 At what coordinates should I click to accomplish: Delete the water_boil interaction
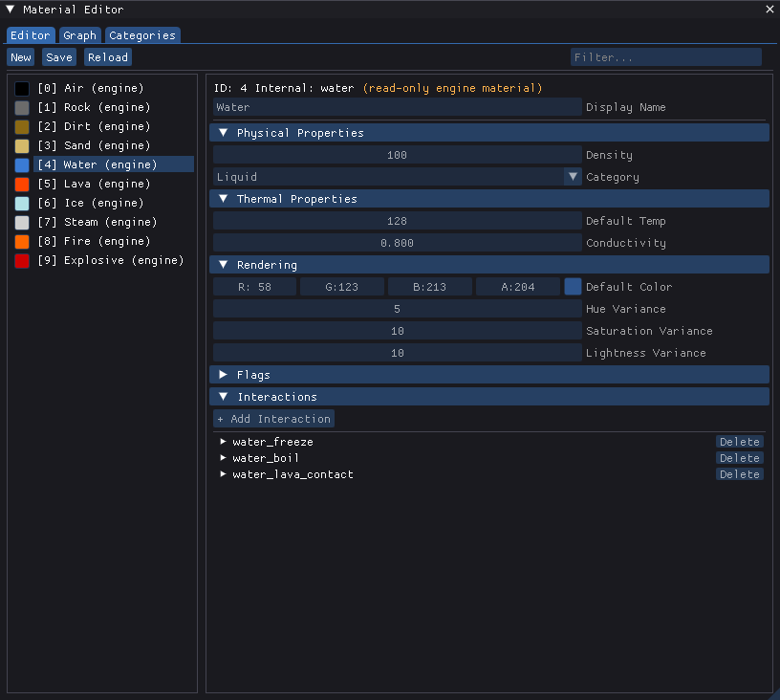(740, 458)
